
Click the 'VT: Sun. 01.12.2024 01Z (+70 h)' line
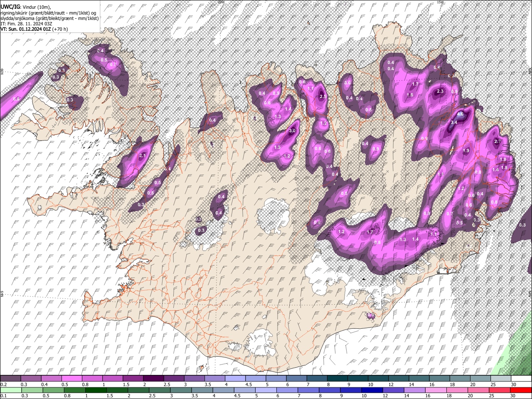(x=34, y=29)
